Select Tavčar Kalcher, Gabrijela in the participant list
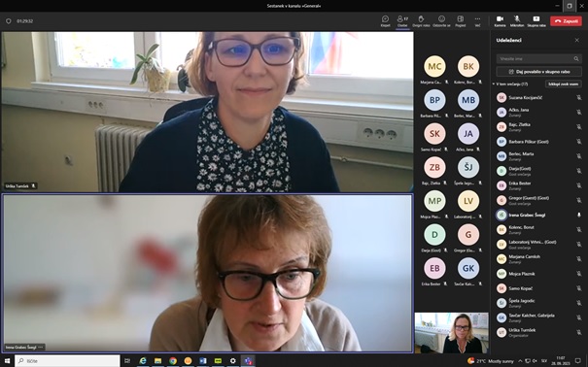588x367 pixels. coord(538,317)
